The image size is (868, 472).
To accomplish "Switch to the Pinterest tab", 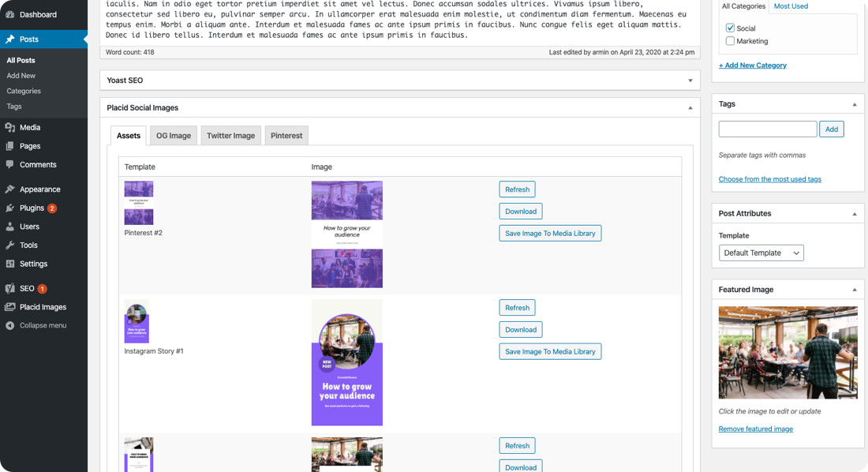I will click(x=286, y=136).
